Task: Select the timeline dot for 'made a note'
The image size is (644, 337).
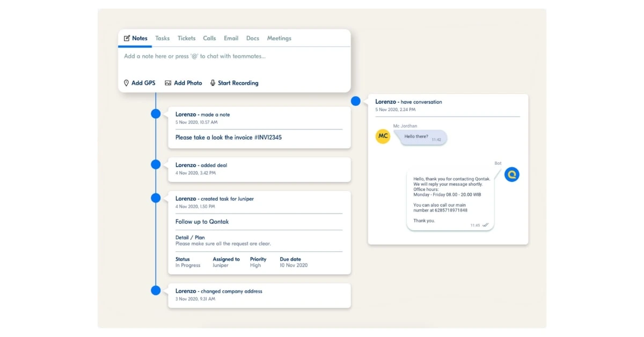Action: point(156,114)
